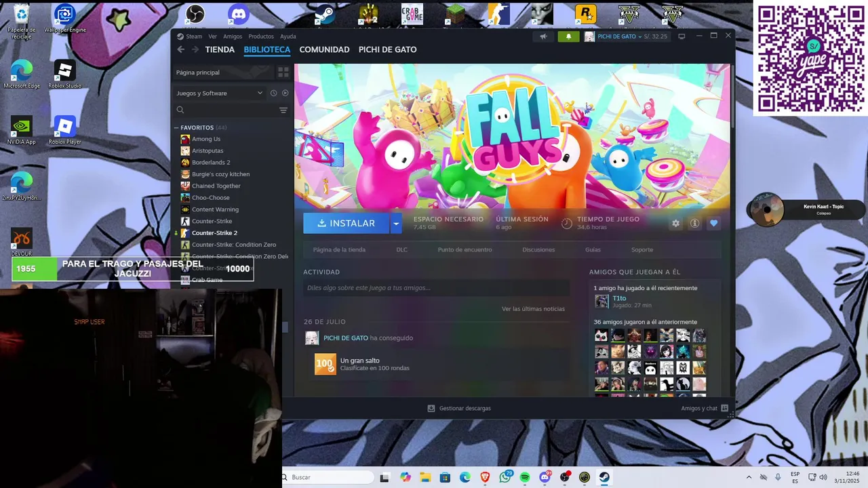
Task: Open Wallpaper Engine desktop icon
Action: coord(64,18)
